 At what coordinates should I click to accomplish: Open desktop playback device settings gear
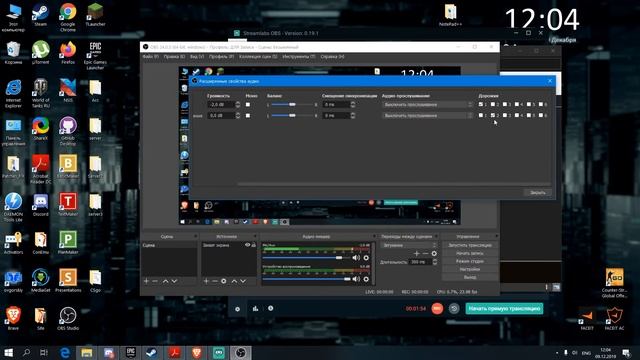click(366, 279)
